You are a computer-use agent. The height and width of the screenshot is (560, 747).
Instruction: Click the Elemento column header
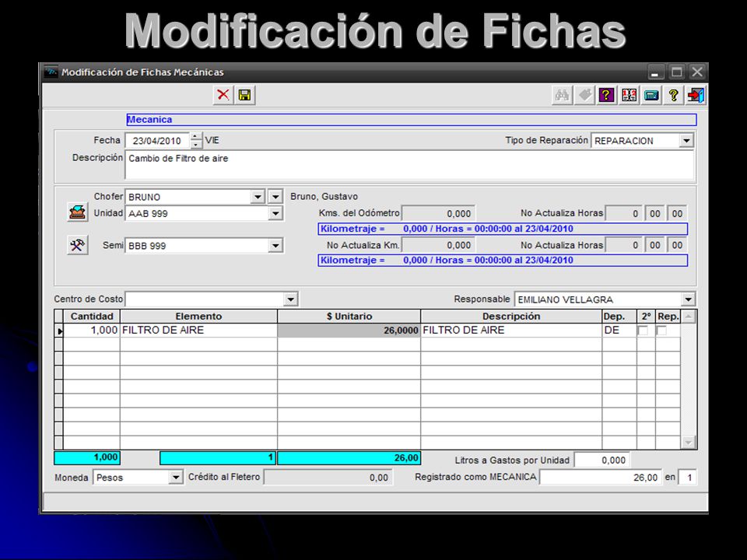coord(198,317)
